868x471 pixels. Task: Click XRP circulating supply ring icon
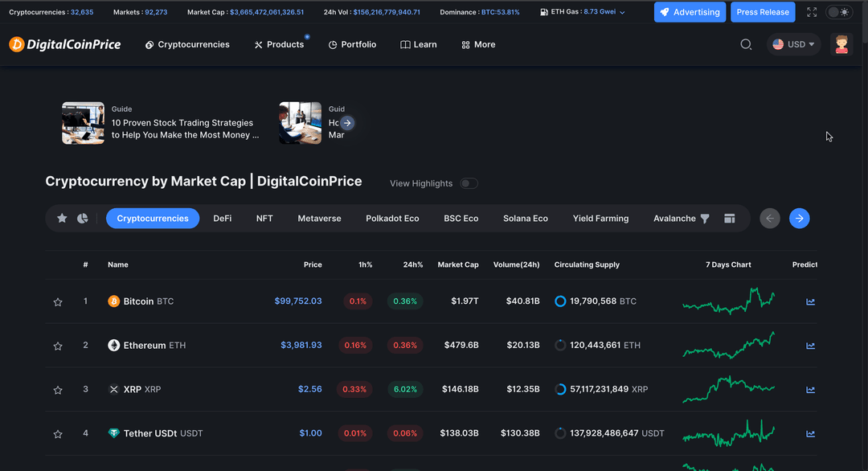click(560, 389)
